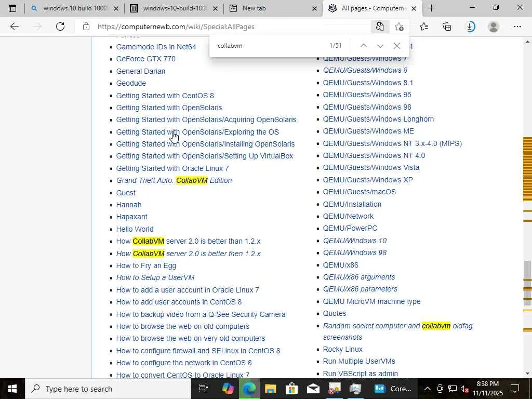Open the volume control tray icon

point(464,389)
